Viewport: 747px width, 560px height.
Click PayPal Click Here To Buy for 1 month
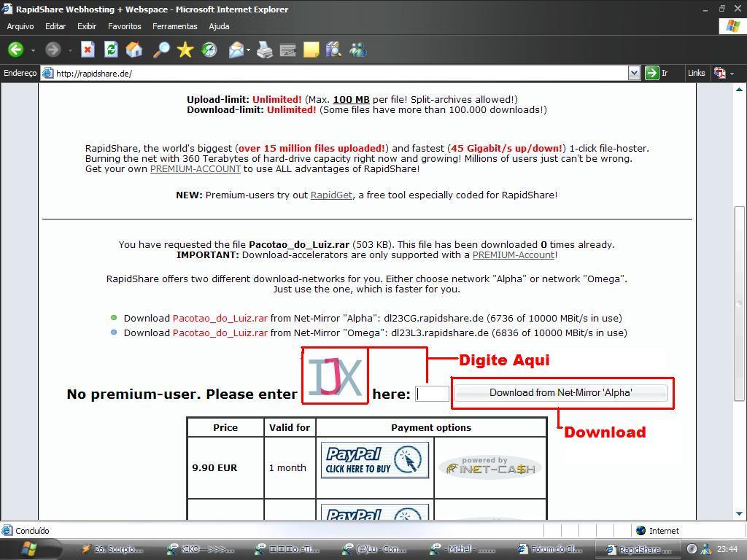pyautogui.click(x=375, y=460)
